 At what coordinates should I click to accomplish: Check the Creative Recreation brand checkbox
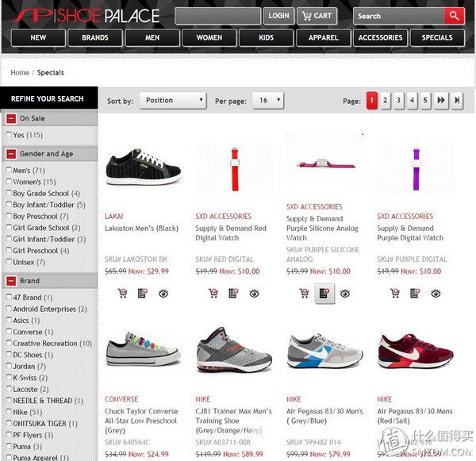click(x=9, y=343)
